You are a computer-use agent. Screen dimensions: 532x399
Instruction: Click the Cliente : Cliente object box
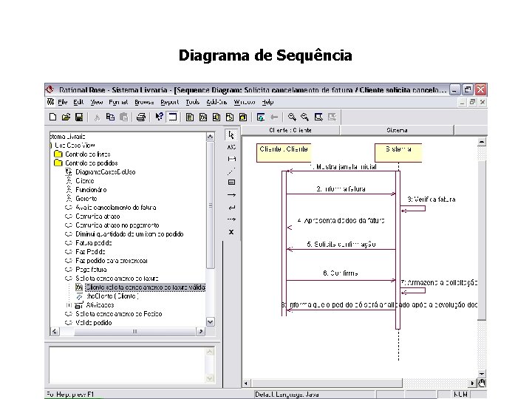(x=284, y=153)
